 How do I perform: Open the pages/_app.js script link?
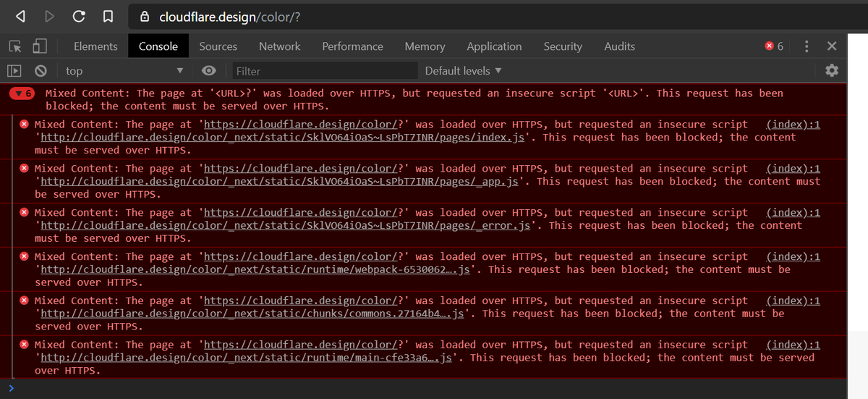[279, 181]
